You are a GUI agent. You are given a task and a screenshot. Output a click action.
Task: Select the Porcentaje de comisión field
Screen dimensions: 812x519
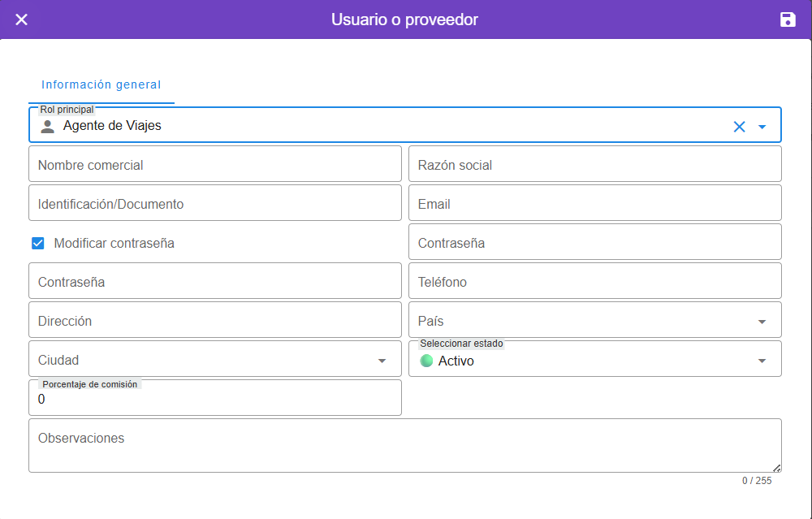click(x=215, y=400)
